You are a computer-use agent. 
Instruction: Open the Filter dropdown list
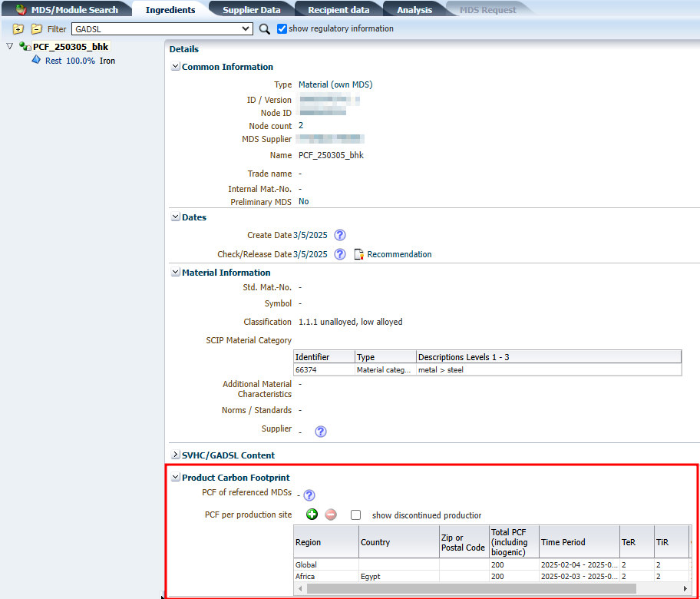(245, 28)
